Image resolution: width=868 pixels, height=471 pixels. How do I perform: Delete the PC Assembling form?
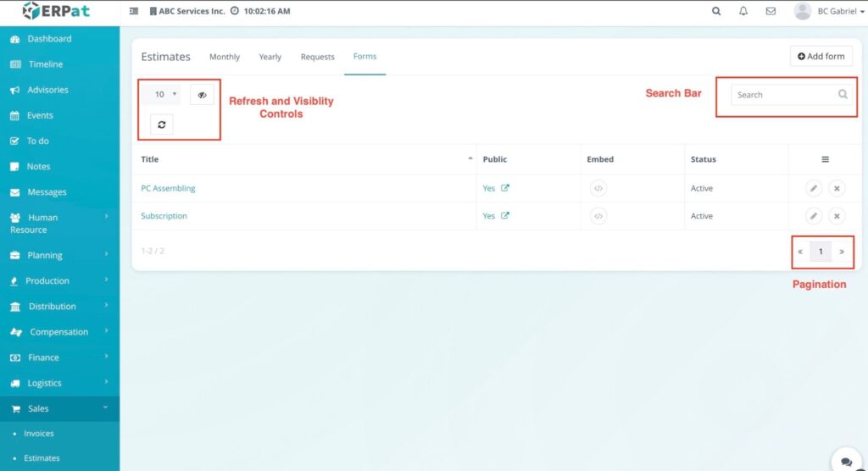click(x=837, y=189)
